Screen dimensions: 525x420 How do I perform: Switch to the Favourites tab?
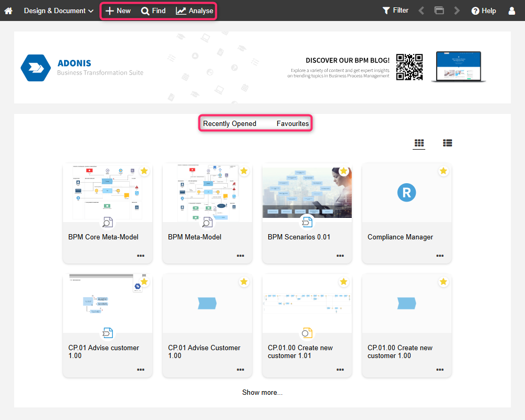(x=292, y=124)
